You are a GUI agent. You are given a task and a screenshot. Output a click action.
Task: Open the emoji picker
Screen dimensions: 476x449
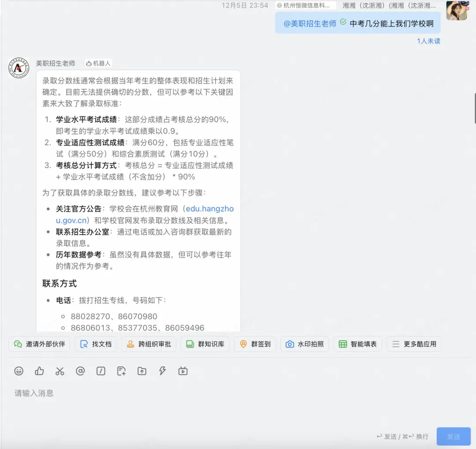coord(19,371)
